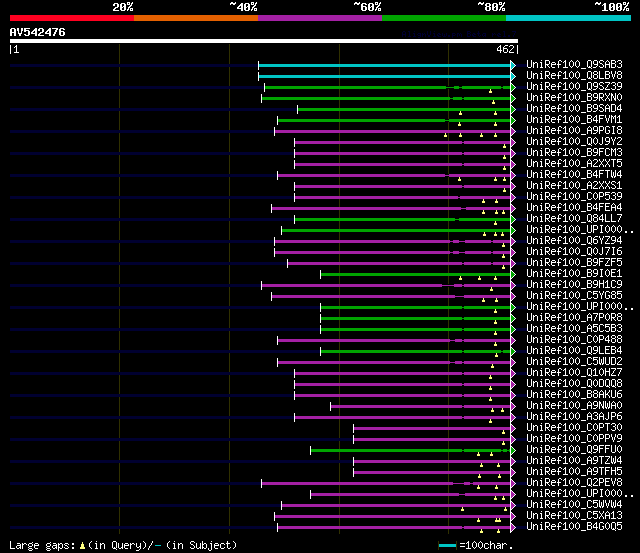Click the cyan =100char. scale bar
640x553 pixels.
pos(447,546)
